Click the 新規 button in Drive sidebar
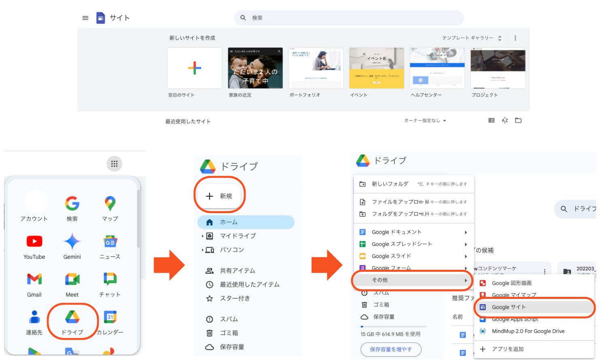607x364 pixels. [219, 196]
